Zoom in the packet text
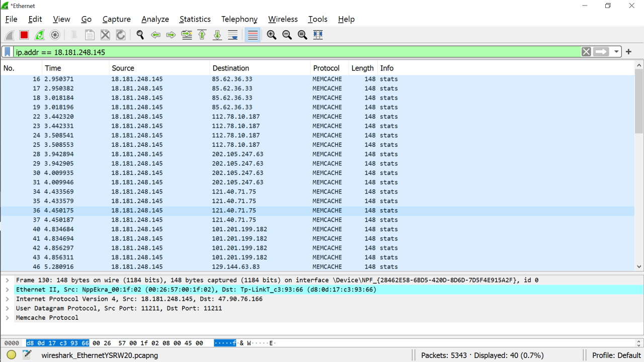This screenshot has height=362, width=644. 272,35
